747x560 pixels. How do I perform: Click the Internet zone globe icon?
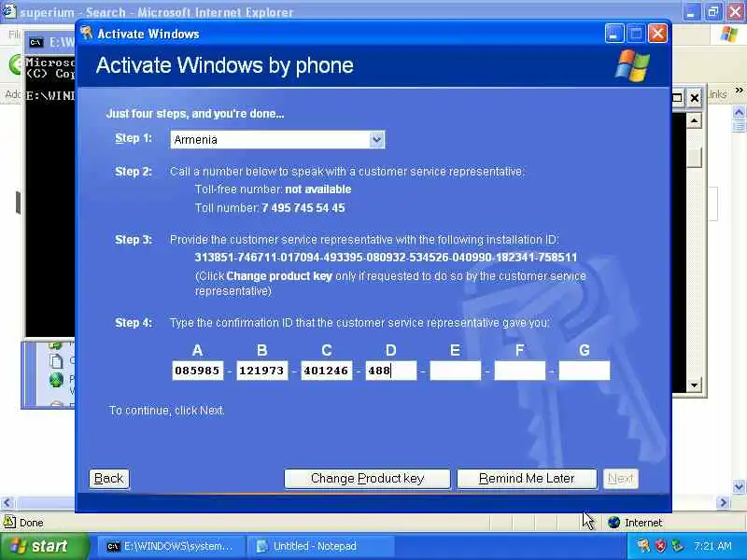pyautogui.click(x=614, y=523)
